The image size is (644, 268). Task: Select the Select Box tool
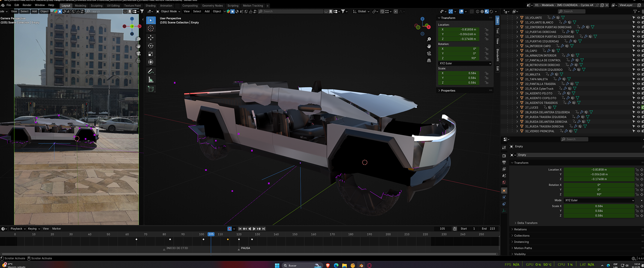(151, 20)
